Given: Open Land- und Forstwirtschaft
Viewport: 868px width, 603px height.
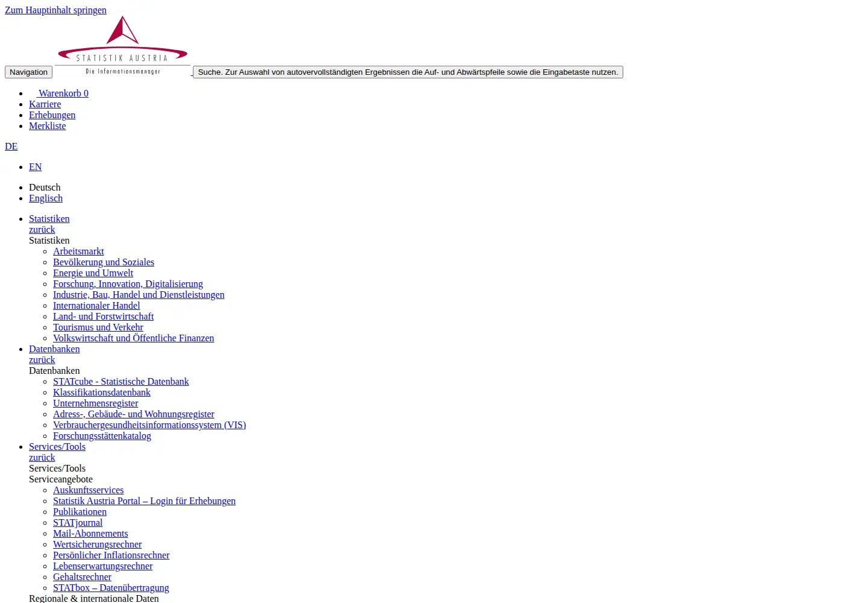Looking at the screenshot, I should (x=103, y=317).
